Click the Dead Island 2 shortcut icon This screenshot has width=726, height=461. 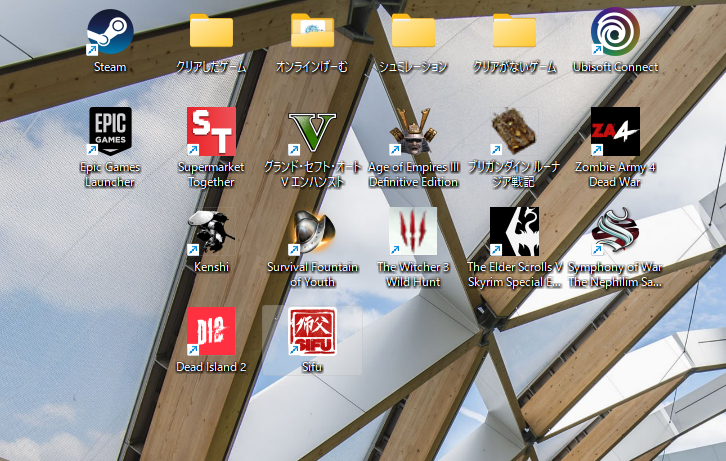click(x=211, y=331)
